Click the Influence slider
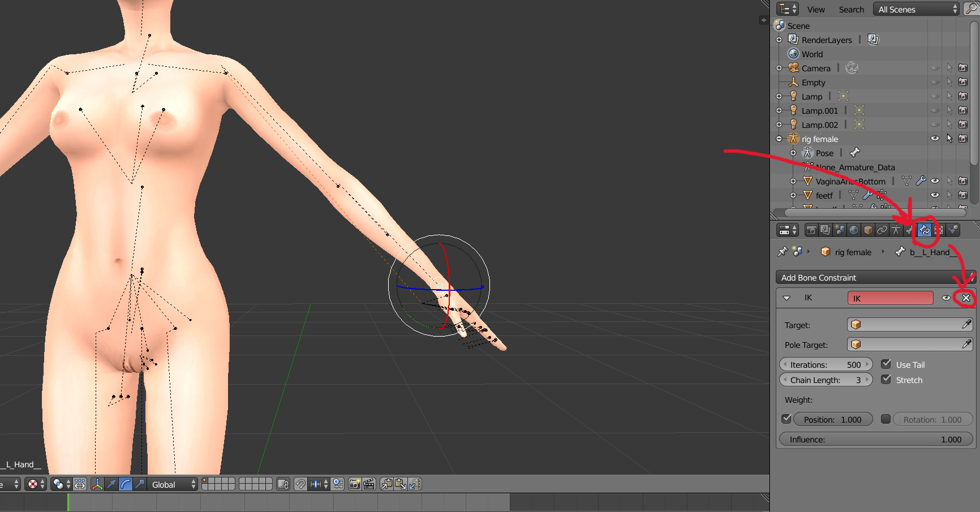The image size is (980, 512). tap(876, 439)
